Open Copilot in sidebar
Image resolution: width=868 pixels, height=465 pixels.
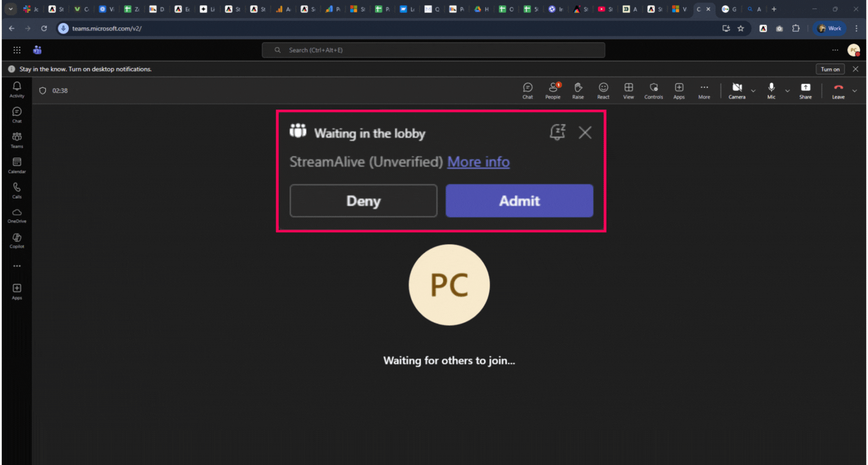click(x=17, y=241)
